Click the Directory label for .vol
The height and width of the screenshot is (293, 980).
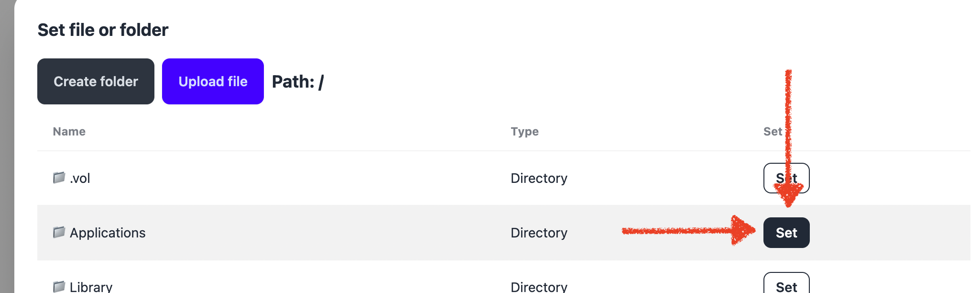539,178
